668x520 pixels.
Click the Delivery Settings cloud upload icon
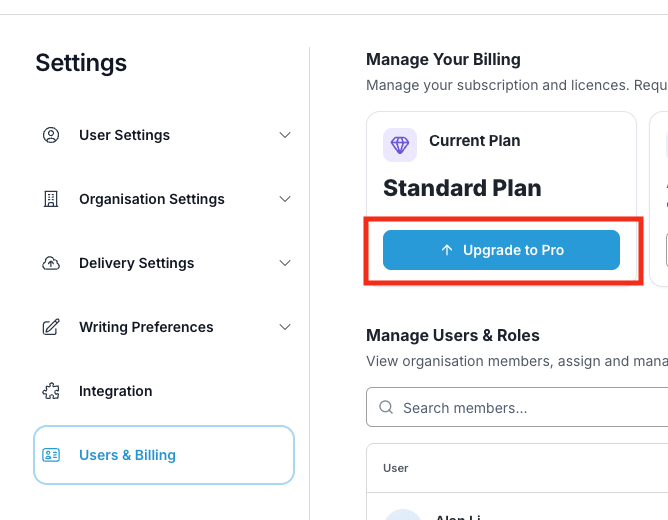pyautogui.click(x=51, y=263)
